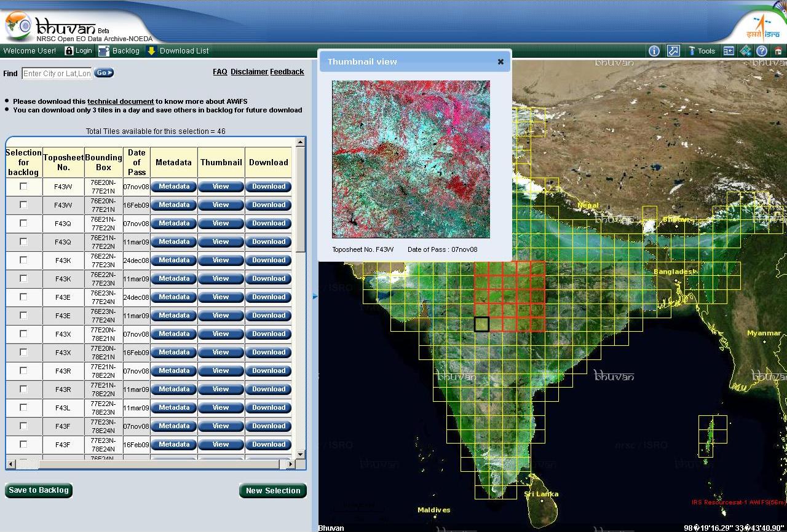This screenshot has width=787, height=532.
Task: Download tile F43X 16Feb09
Action: point(269,352)
